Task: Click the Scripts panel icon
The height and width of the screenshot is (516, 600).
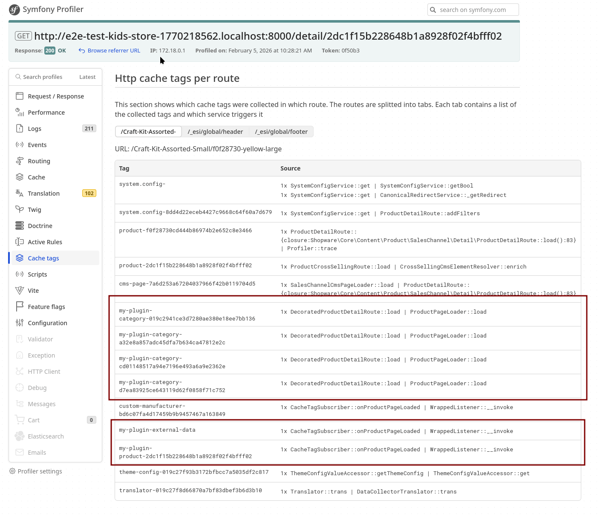Action: click(20, 274)
